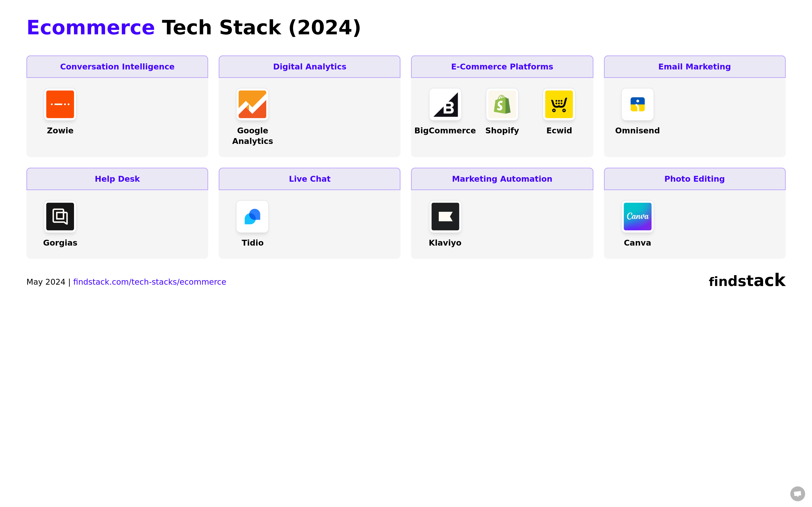Open the Google Analytics icon
The height and width of the screenshot is (507, 812).
(252, 104)
